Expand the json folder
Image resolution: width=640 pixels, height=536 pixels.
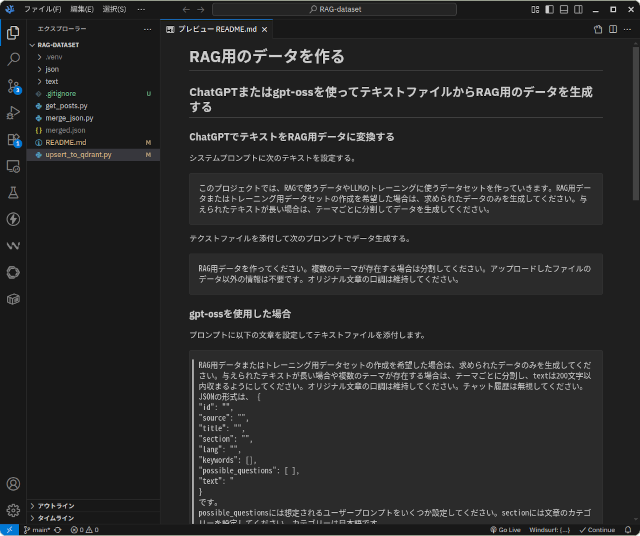tap(93, 69)
